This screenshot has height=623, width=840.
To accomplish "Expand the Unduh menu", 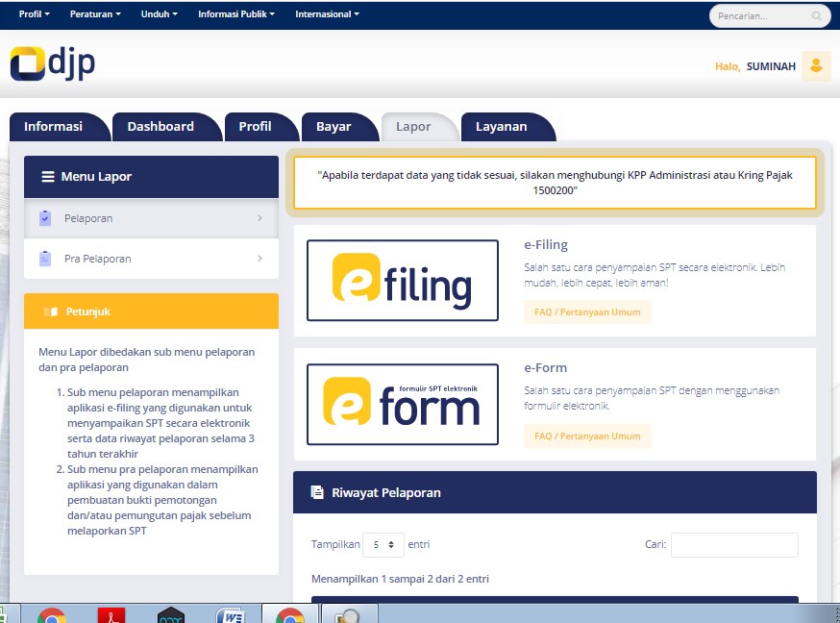I will [160, 13].
